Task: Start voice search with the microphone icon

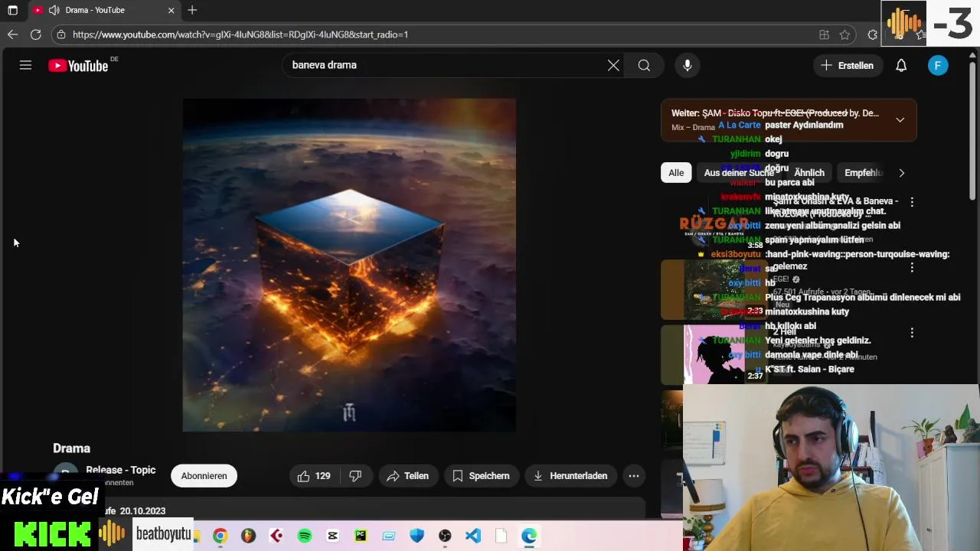Action: (688, 66)
